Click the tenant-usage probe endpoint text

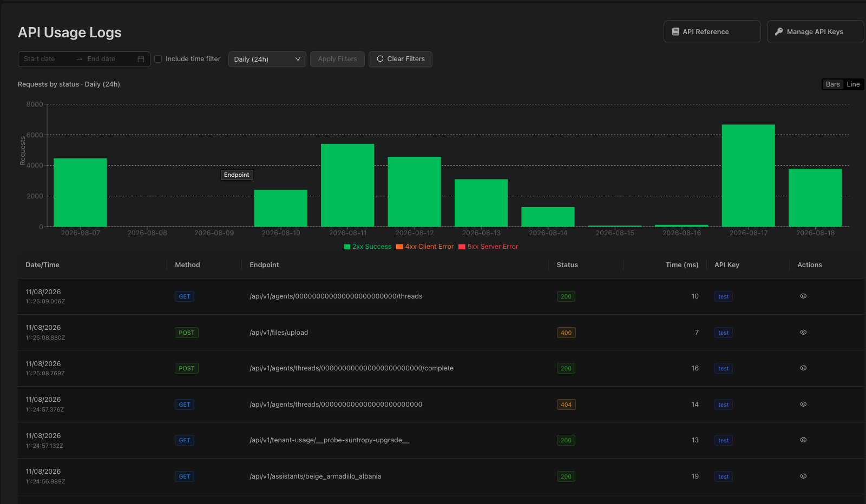330,440
